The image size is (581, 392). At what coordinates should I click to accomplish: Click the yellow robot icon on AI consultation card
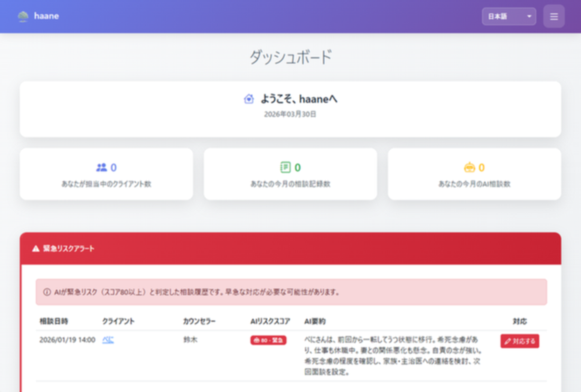(470, 167)
